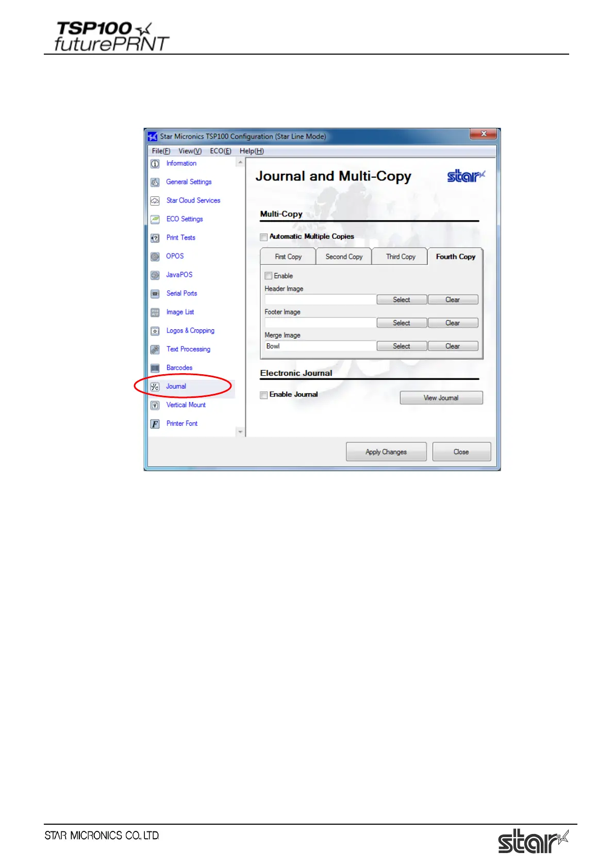The width and height of the screenshot is (614, 868).
Task: Click the Printer Font icon
Action: click(155, 424)
